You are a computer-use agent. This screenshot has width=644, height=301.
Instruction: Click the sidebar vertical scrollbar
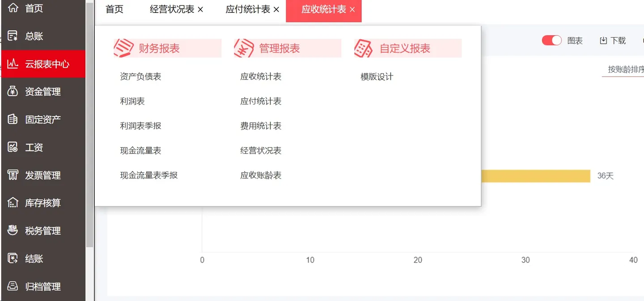(90, 125)
